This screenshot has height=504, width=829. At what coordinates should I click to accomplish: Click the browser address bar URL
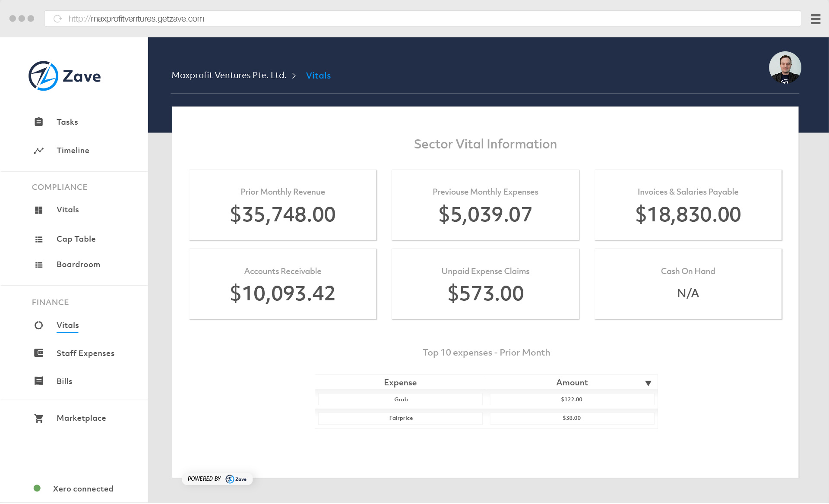136,19
